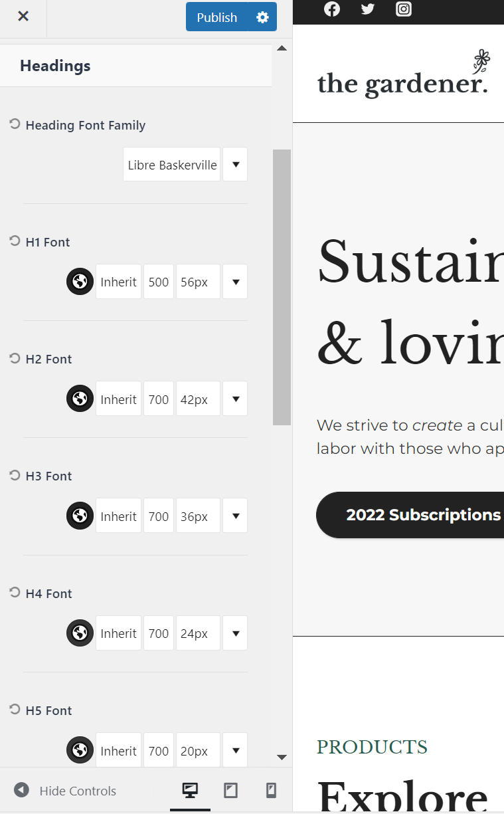Click Hide Controls at the bottom
This screenshot has height=814, width=504.
pyautogui.click(x=65, y=791)
